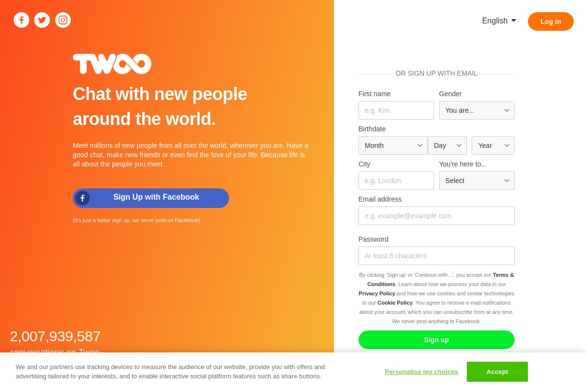Screen dimensions: 586x392
Task: Expand the You're here to Select dropdown
Action: [x=477, y=181]
